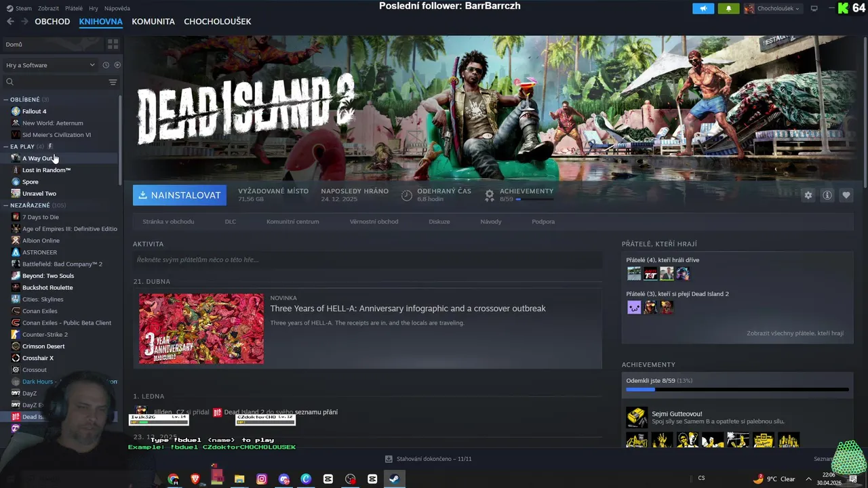Go back with the left arrow

10,22
